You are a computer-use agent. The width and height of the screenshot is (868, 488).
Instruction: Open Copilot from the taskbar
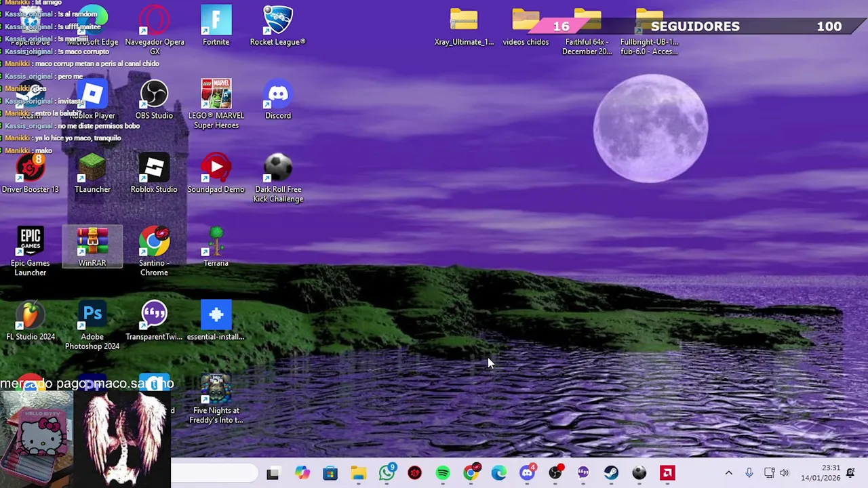(x=302, y=473)
